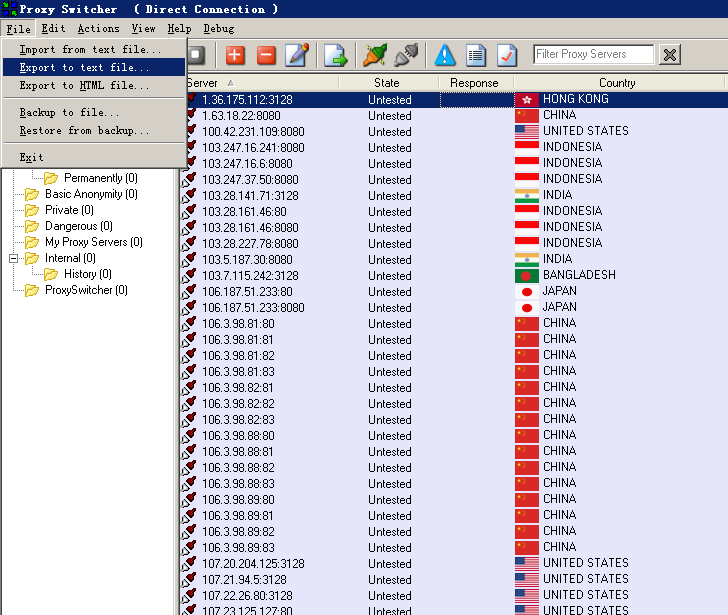Click the Hong Kong flag icon
Screen dimensions: 728x615
[x=526, y=100]
